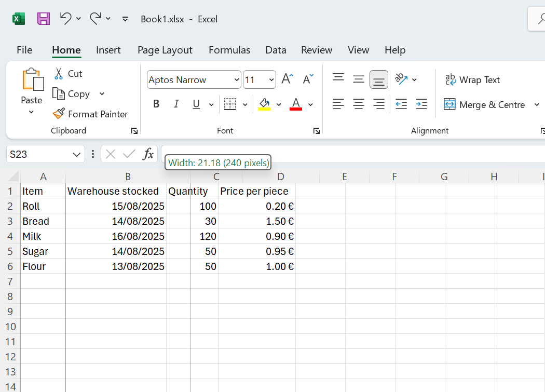545x392 pixels.
Task: Apply yellow fill colour bucket
Action: [x=264, y=104]
